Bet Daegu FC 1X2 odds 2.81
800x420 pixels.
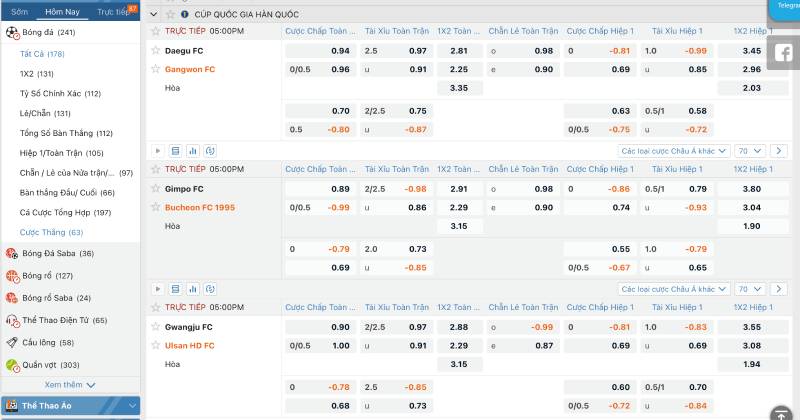click(x=459, y=51)
